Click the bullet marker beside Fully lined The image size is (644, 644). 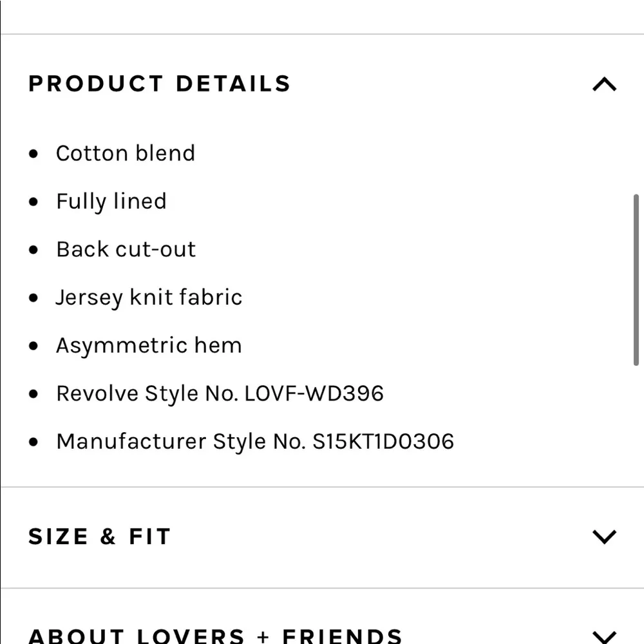34,202
